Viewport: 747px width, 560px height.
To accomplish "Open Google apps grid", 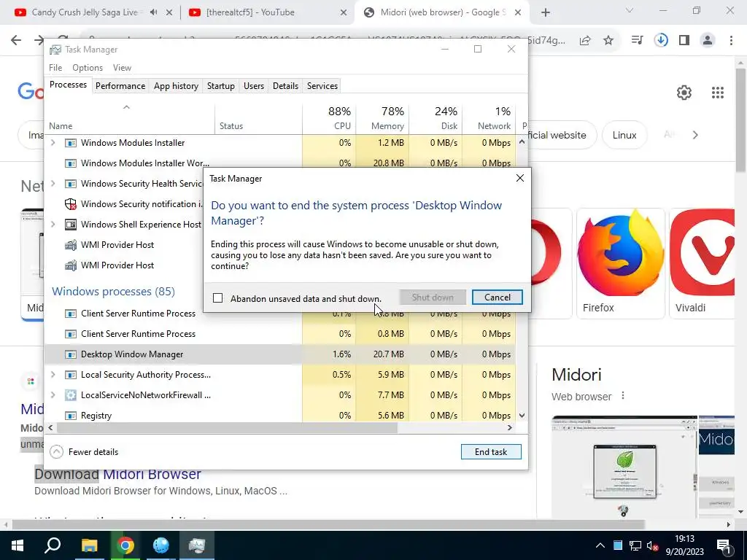I will pos(718,93).
